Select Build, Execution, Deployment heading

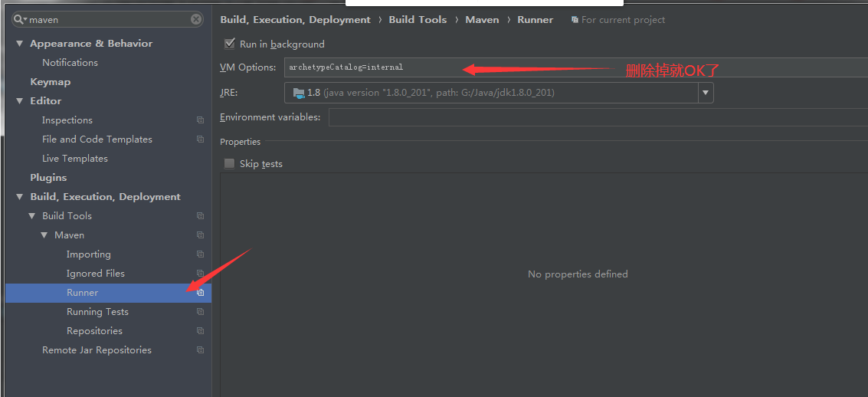pos(105,196)
